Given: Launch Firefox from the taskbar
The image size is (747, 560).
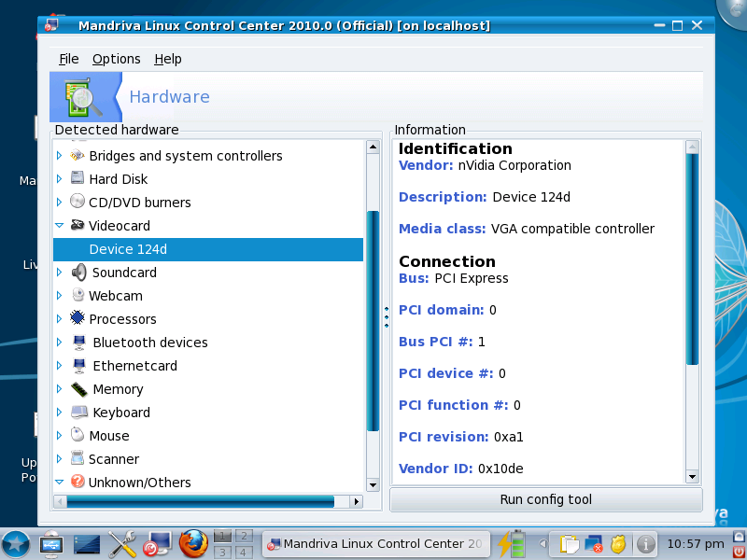Looking at the screenshot, I should [193, 544].
